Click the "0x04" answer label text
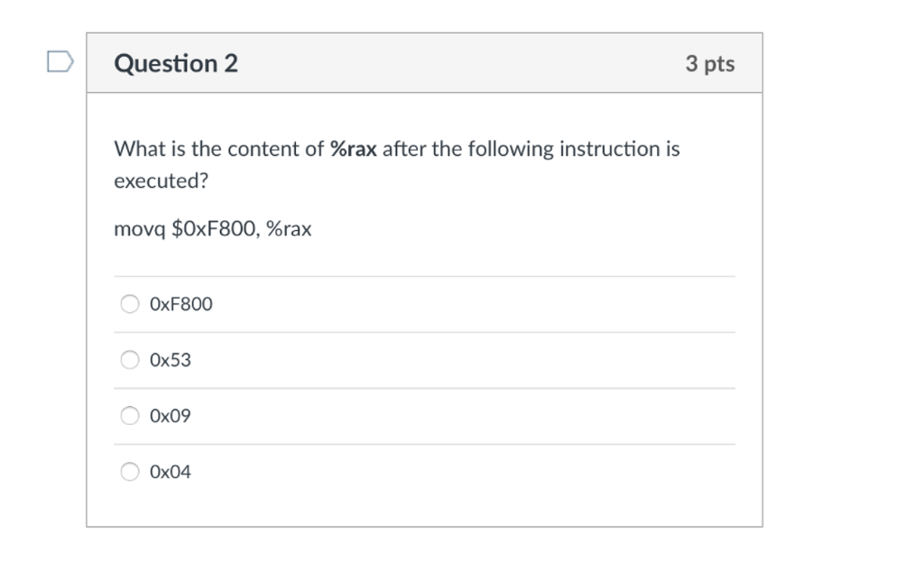The width and height of the screenshot is (924, 583). coord(171,472)
